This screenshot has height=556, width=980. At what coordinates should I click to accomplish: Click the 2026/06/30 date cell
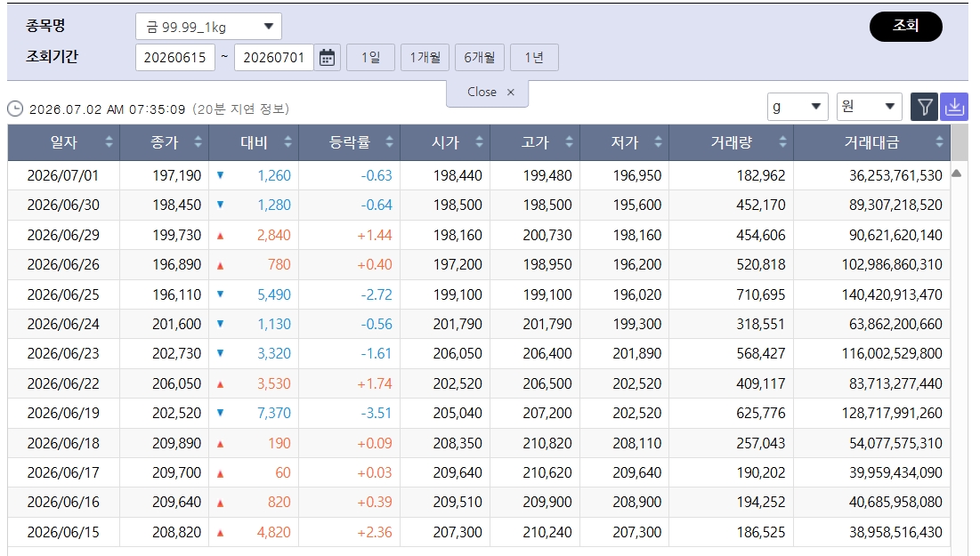pos(63,205)
